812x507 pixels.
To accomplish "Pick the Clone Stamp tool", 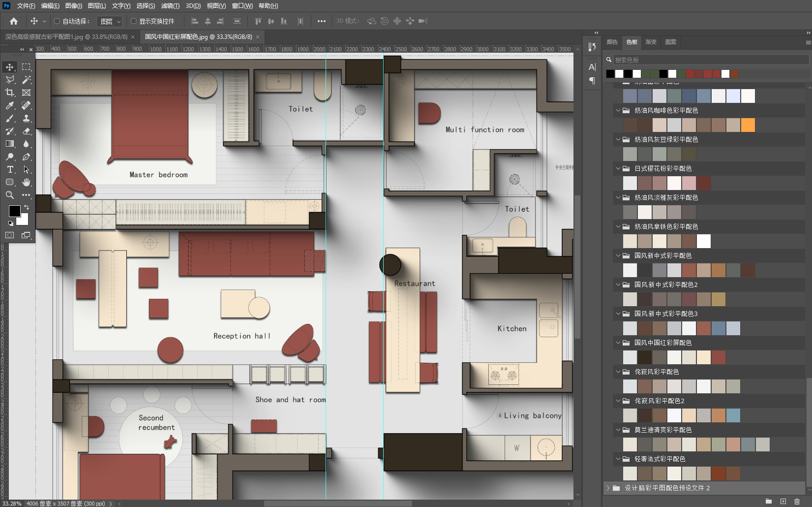I will [26, 118].
